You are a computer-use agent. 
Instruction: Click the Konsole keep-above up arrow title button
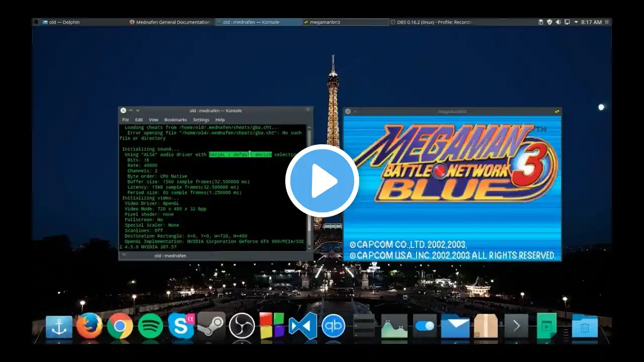[131, 111]
